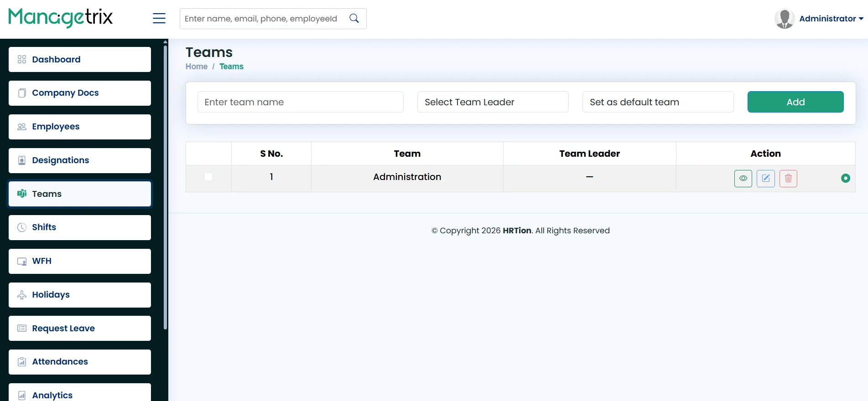Click the Teams breadcrumb link
The width and height of the screenshot is (868, 401).
point(231,67)
